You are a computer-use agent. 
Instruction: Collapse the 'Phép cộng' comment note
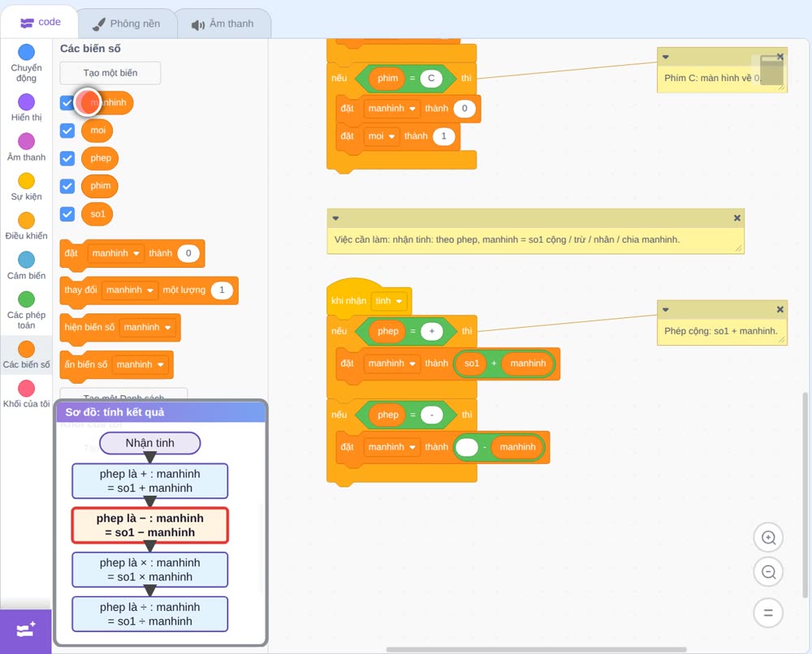coord(666,309)
